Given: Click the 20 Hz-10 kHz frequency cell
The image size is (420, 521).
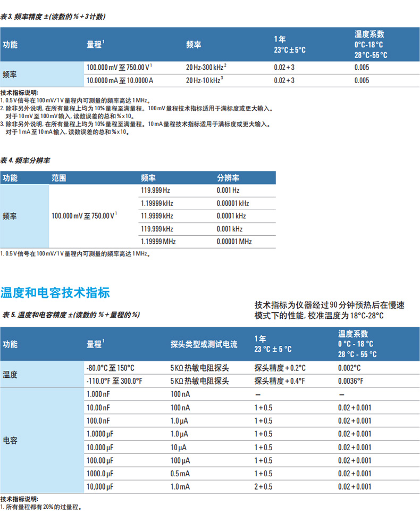Looking at the screenshot, I should [x=204, y=80].
